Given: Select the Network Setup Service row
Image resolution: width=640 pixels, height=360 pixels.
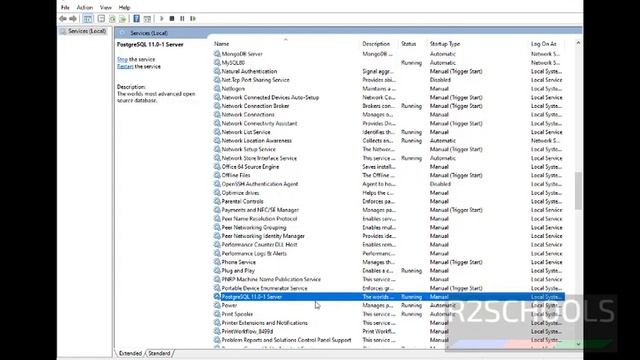Looking at the screenshot, I should [x=389, y=149].
